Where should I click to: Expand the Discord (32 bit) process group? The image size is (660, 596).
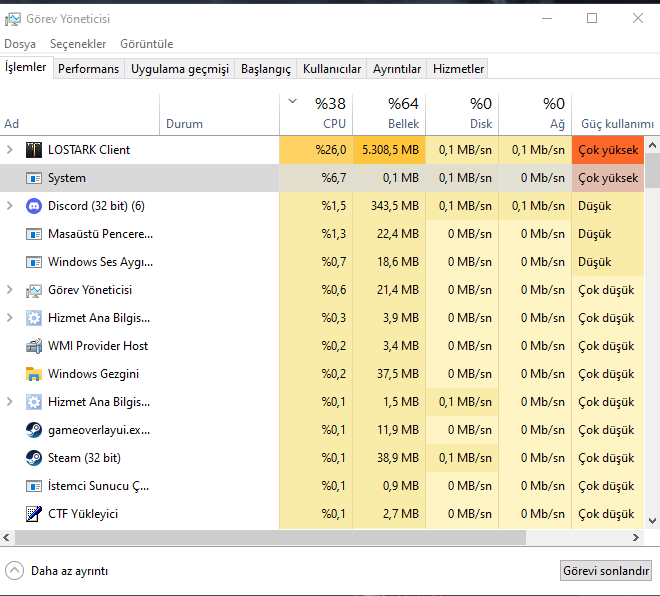click(x=10, y=206)
